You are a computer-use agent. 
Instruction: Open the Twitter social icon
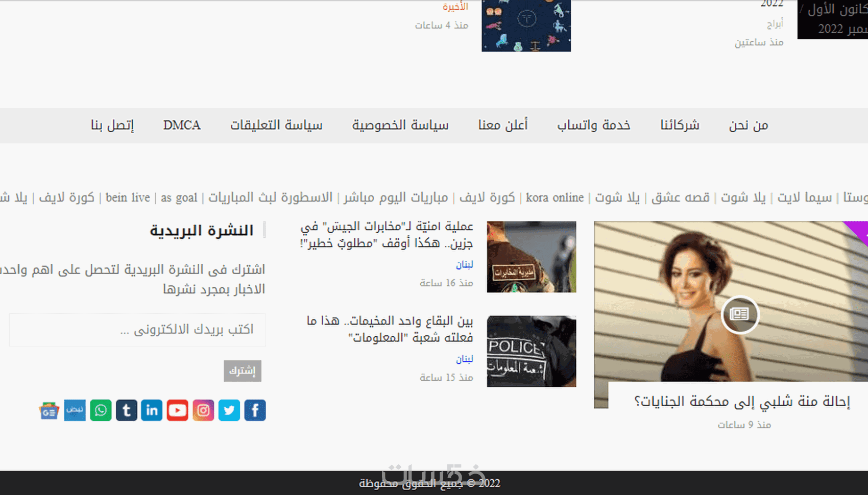point(229,410)
